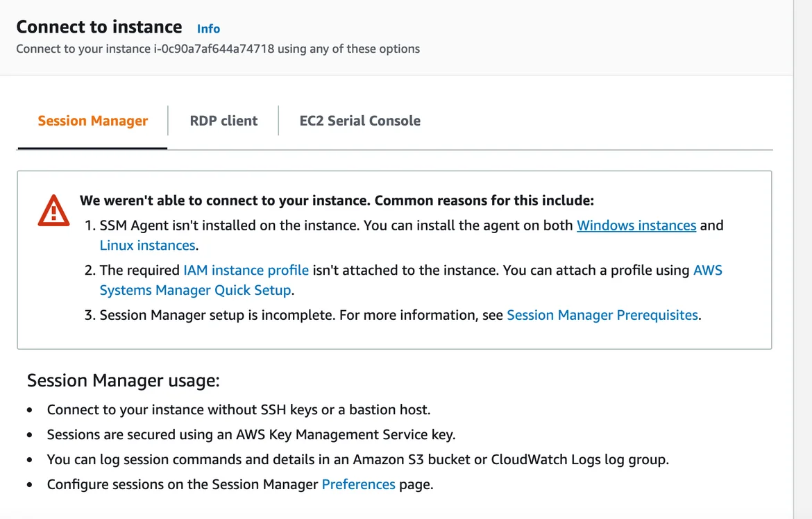This screenshot has height=519, width=812.
Task: Click the red warning triangle icon
Action: (53, 210)
